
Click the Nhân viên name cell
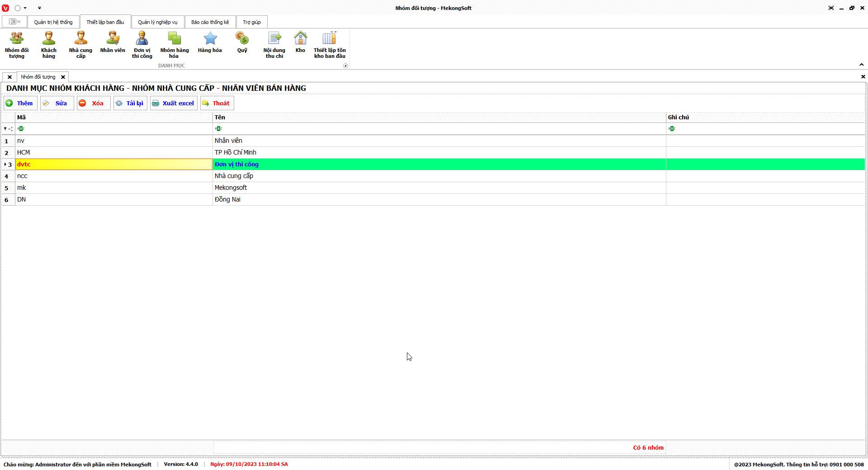pyautogui.click(x=439, y=141)
